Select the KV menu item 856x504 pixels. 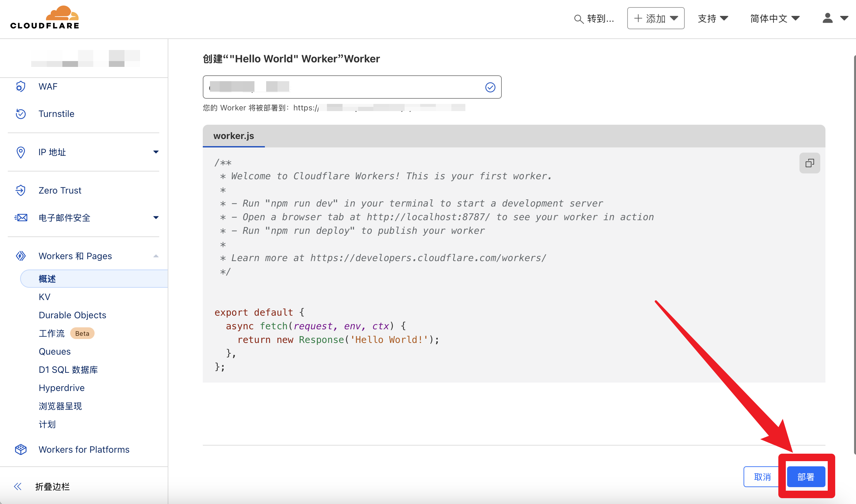(x=45, y=297)
